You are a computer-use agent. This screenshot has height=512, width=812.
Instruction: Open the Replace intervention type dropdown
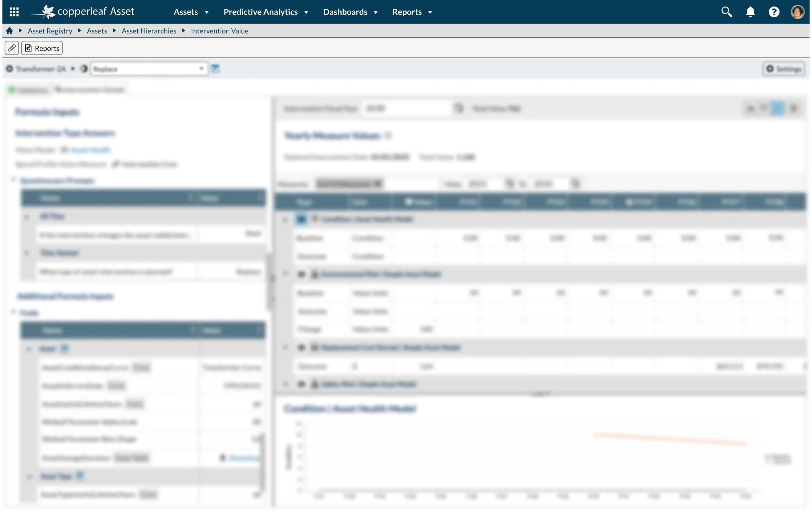pos(149,69)
